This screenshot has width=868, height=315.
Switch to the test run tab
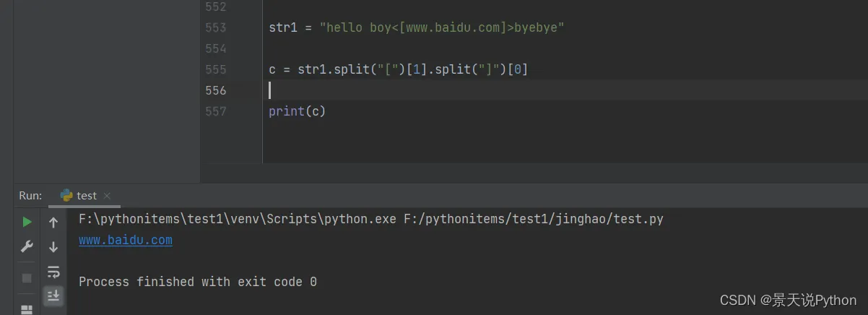[x=87, y=196]
